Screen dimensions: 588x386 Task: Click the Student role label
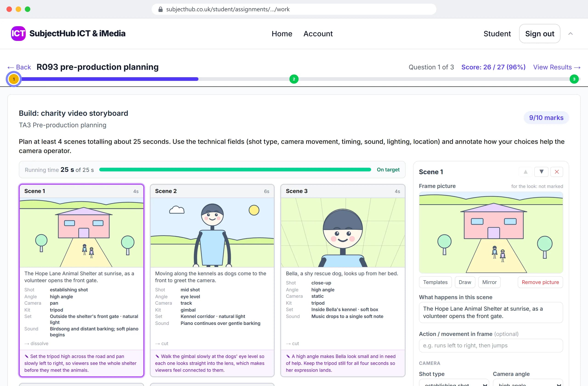[497, 34]
